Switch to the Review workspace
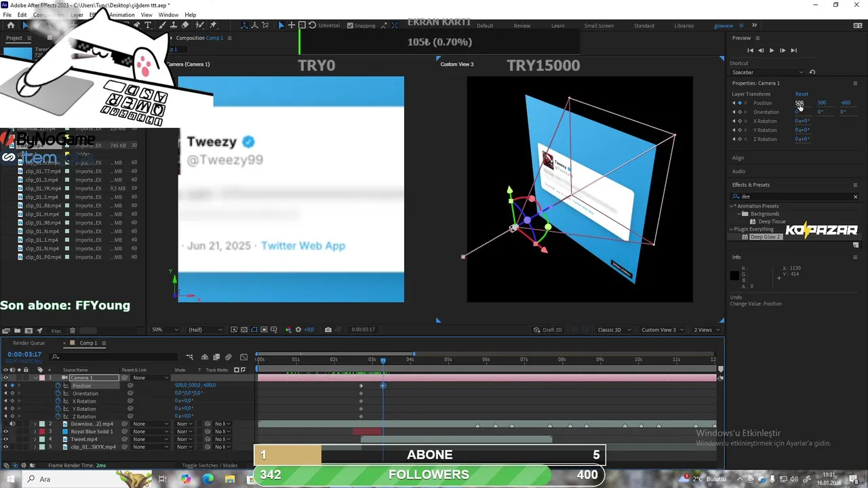The width and height of the screenshot is (868, 488). pos(522,26)
